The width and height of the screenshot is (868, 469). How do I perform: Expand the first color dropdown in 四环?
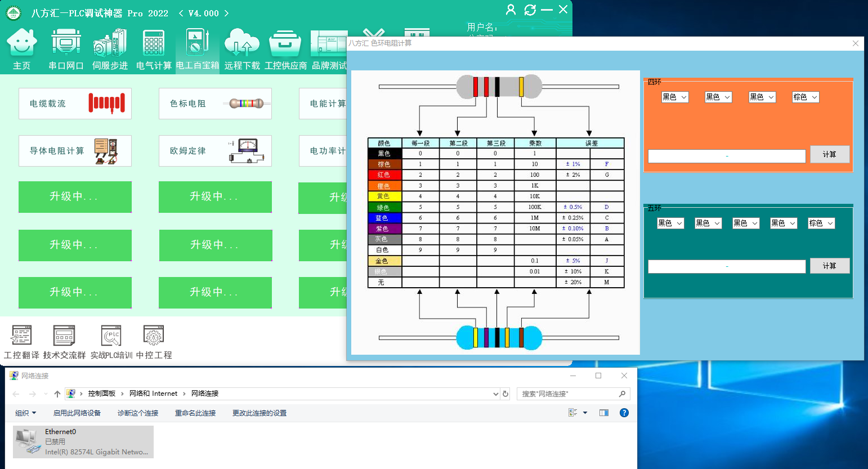tap(675, 97)
